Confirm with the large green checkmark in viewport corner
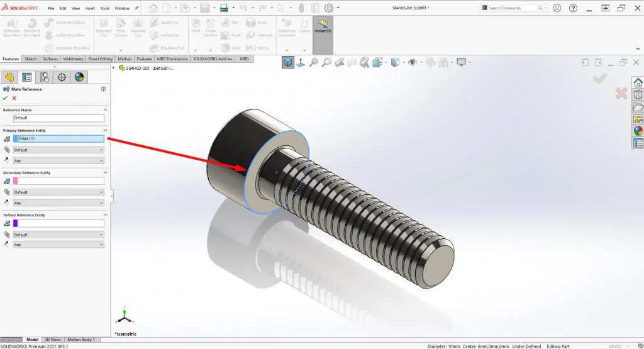The image size is (644, 349). click(x=599, y=78)
